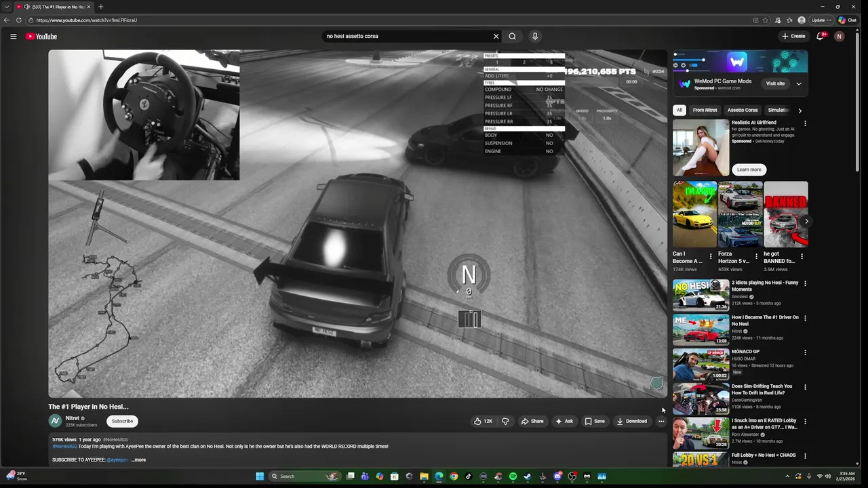The width and height of the screenshot is (868, 488).
Task: Reload the page
Action: (x=19, y=20)
